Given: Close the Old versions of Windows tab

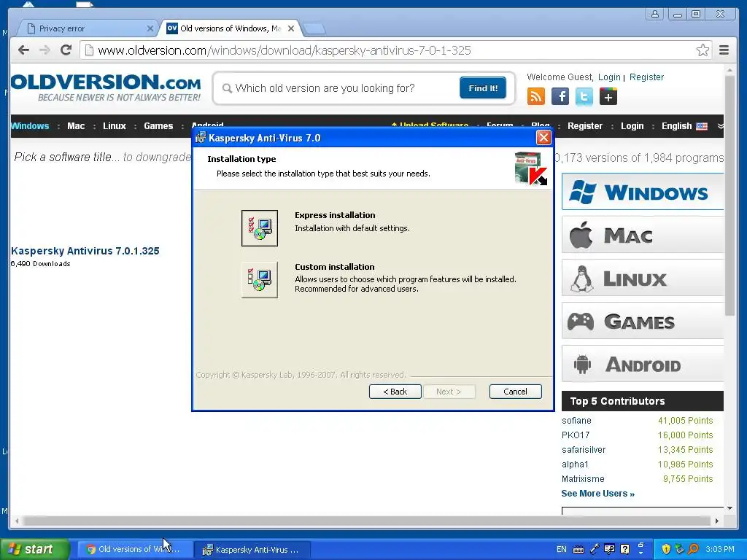Looking at the screenshot, I should (291, 28).
